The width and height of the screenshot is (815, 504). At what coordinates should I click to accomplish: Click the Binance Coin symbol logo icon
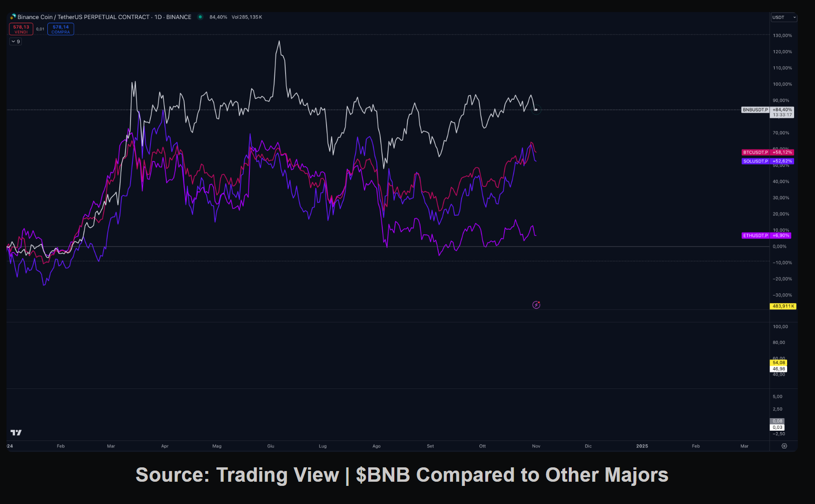[13, 17]
